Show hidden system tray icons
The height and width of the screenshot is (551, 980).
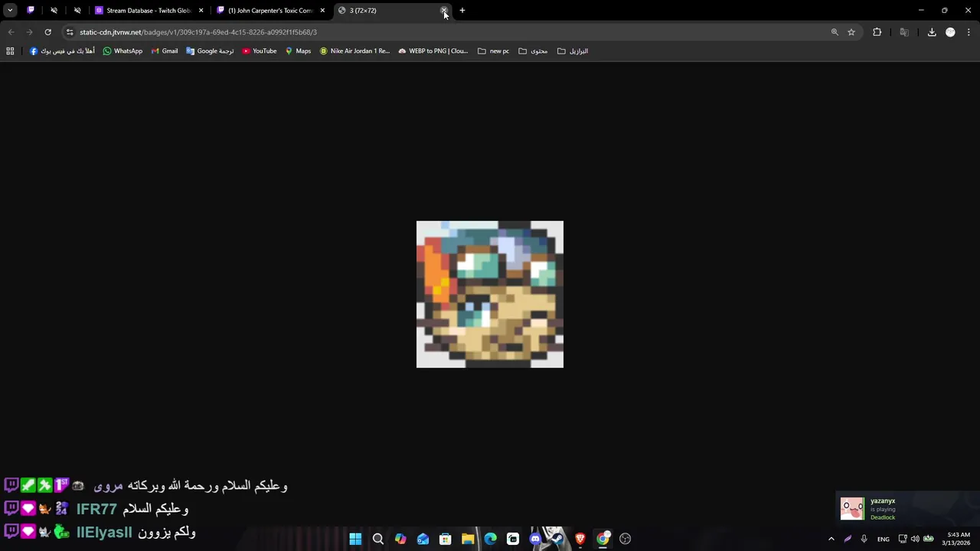831,539
